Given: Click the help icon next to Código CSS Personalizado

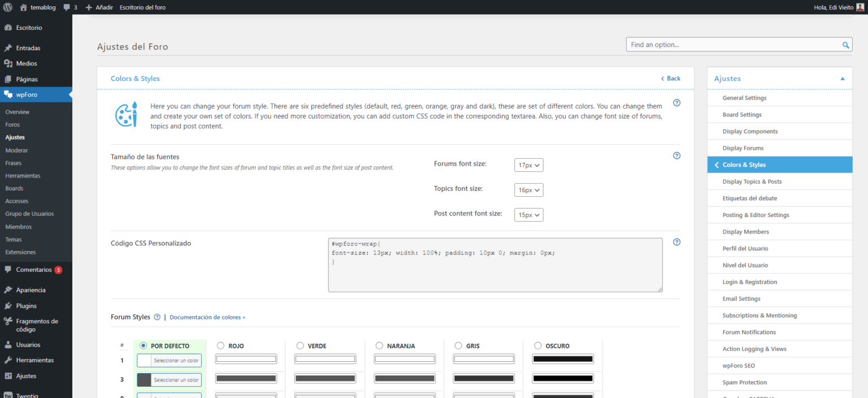Looking at the screenshot, I should [676, 242].
